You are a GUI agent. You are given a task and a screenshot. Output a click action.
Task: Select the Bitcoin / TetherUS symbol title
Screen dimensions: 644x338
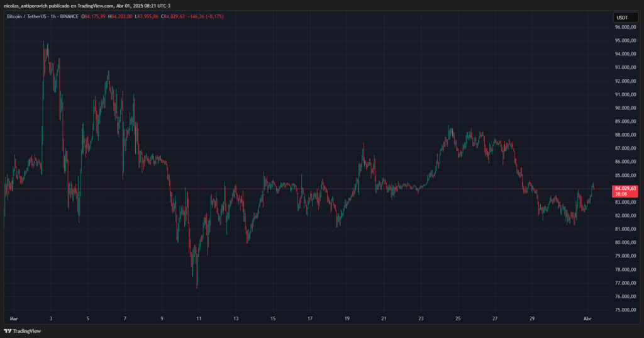pos(26,16)
